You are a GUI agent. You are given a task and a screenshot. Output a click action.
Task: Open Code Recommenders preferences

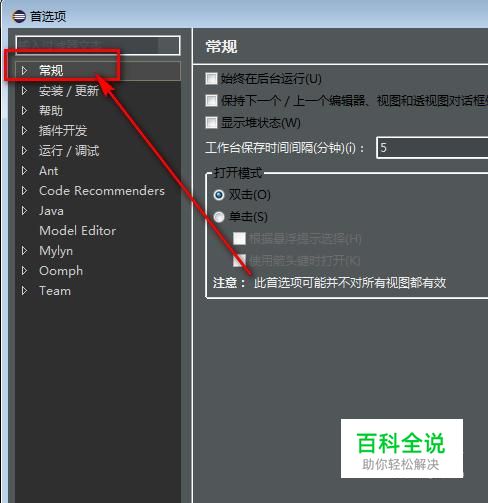[102, 191]
